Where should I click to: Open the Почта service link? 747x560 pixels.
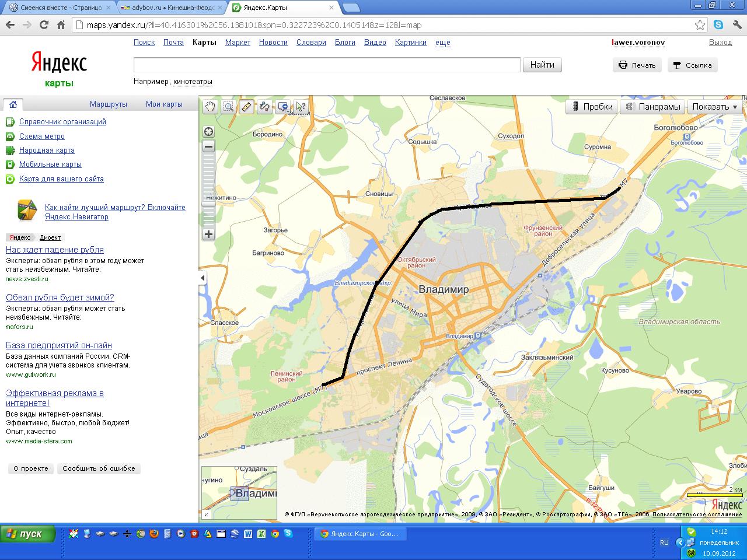(173, 43)
